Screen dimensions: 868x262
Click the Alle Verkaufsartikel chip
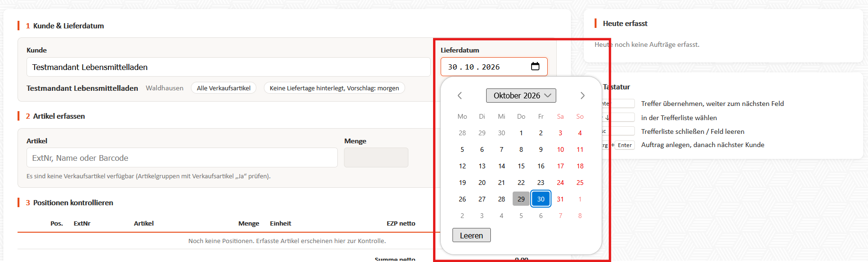224,88
